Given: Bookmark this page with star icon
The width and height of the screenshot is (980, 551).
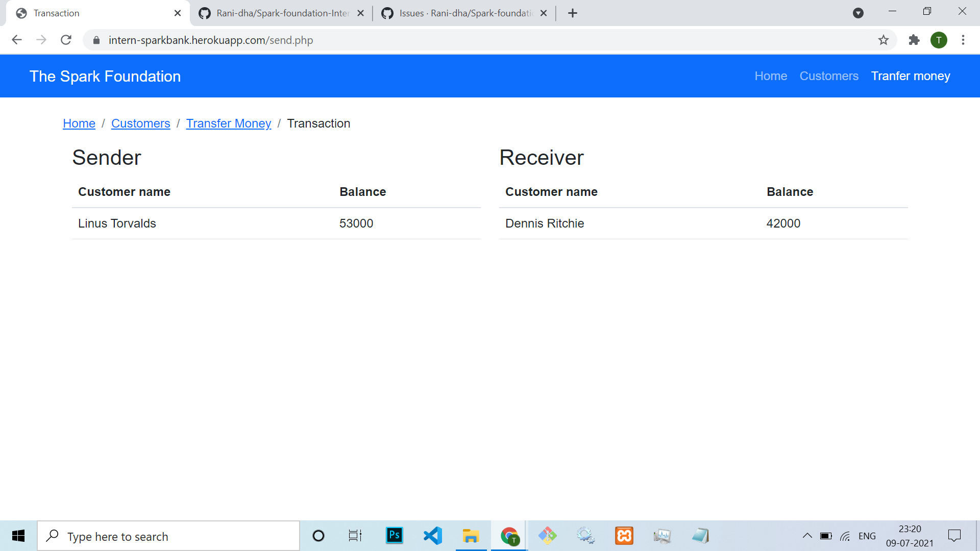Looking at the screenshot, I should (x=884, y=40).
